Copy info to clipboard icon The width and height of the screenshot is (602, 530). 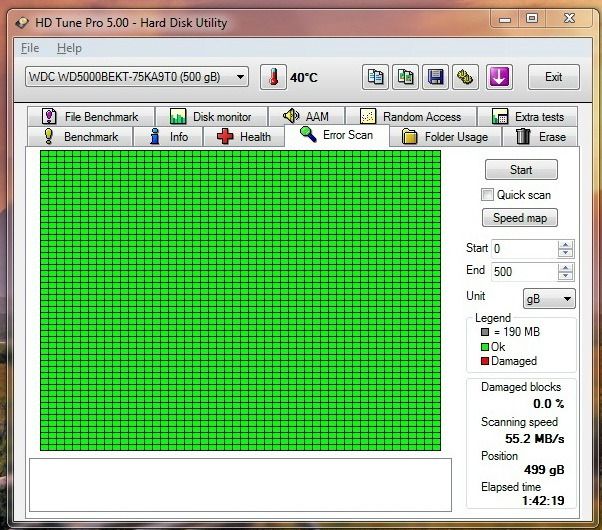click(x=375, y=77)
